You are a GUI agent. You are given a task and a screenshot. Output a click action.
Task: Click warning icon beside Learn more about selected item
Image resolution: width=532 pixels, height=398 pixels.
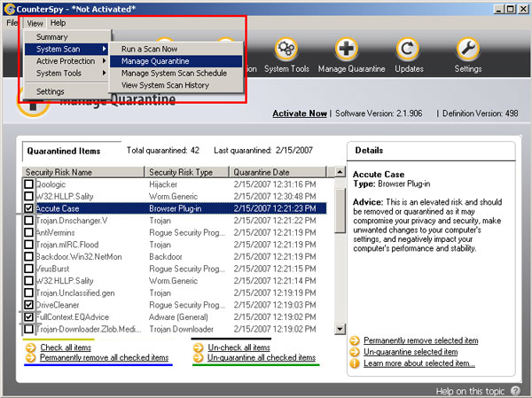point(354,363)
